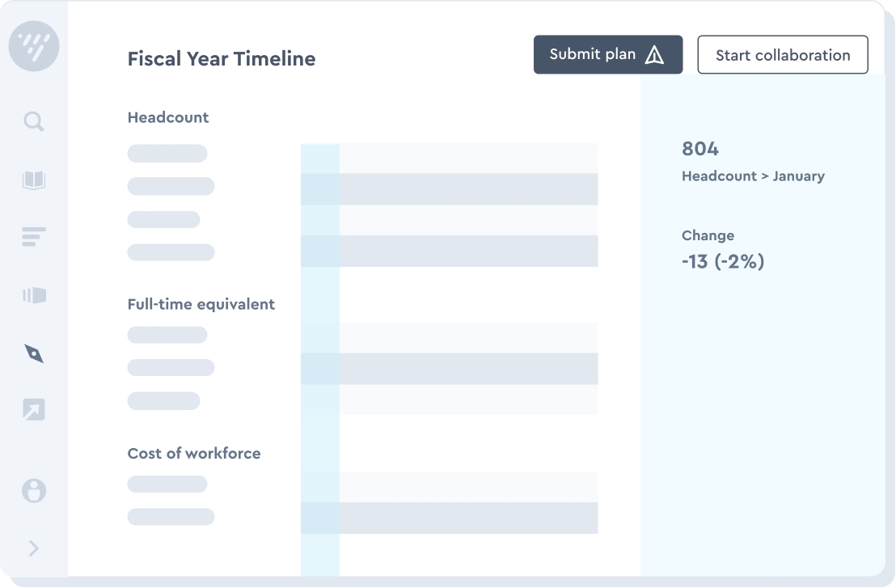Click the Headcount > January breadcrumb
Viewport: 896px width, 588px height.
click(x=753, y=176)
